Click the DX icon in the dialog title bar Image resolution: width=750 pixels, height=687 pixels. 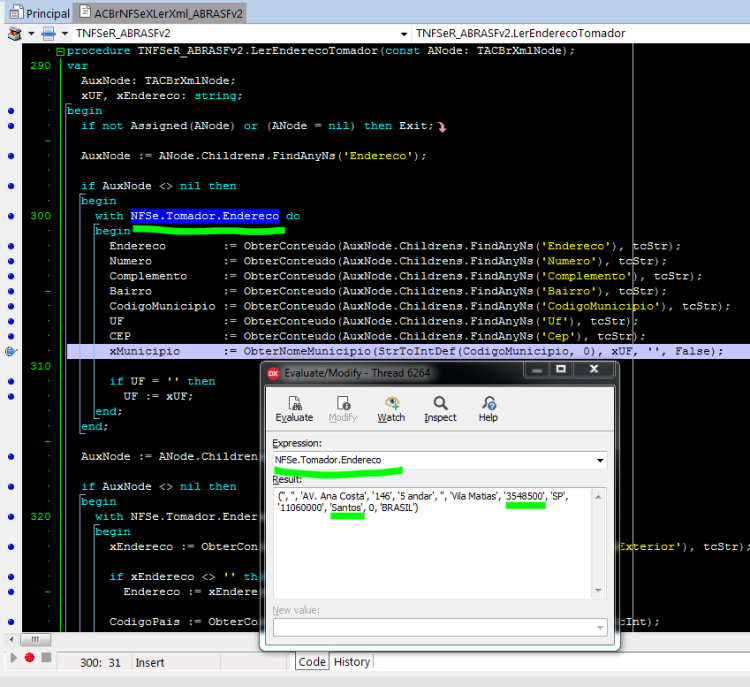[273, 374]
